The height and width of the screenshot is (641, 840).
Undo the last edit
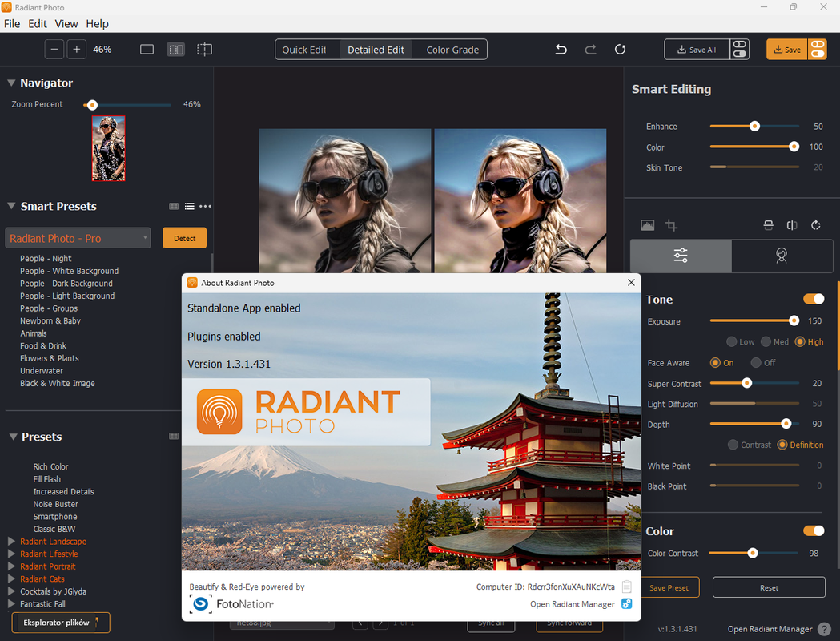pos(561,50)
